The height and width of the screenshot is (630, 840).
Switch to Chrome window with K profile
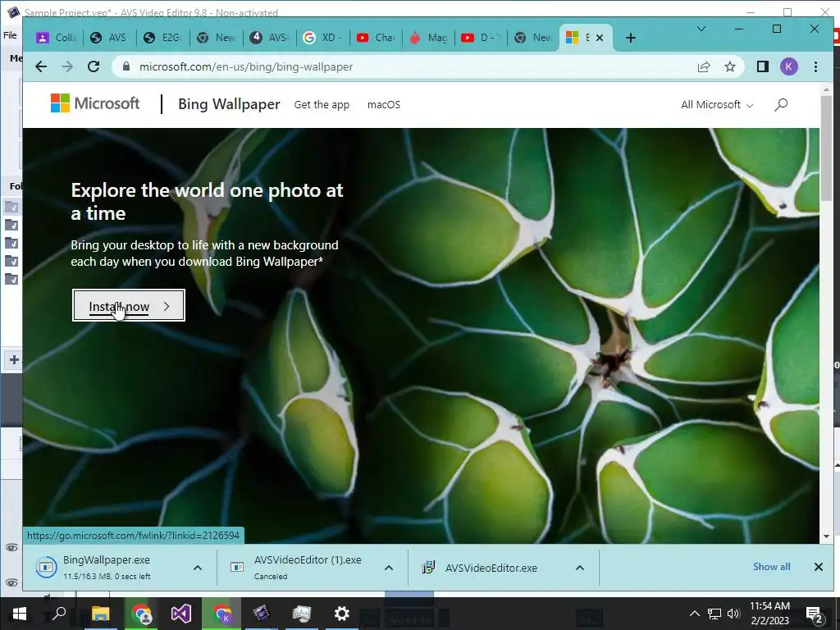(221, 614)
